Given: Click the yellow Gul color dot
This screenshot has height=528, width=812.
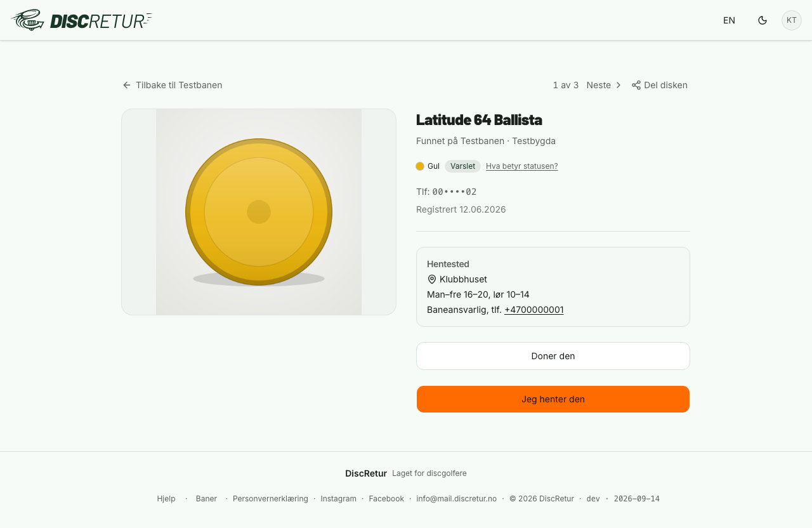Looking at the screenshot, I should click(420, 166).
